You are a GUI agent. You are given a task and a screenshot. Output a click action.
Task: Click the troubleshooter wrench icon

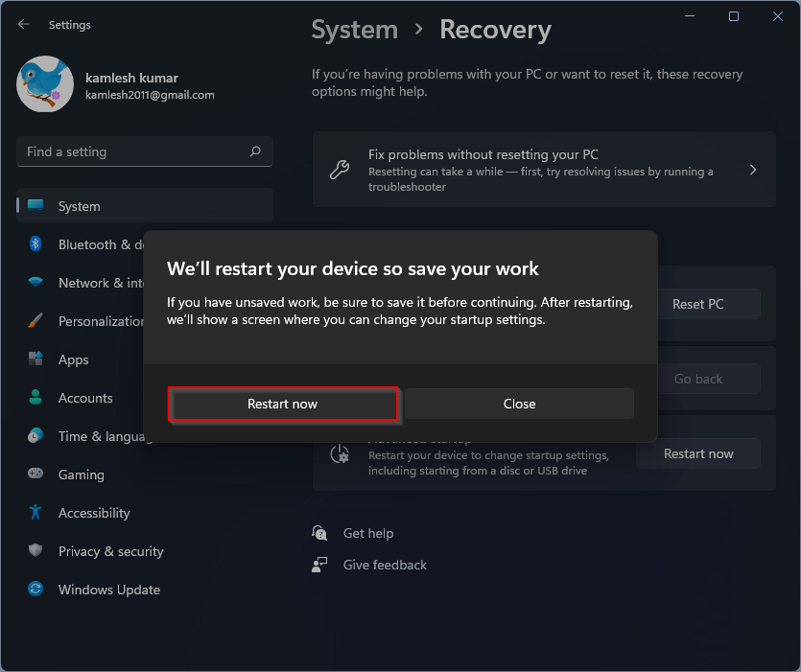coord(341,169)
